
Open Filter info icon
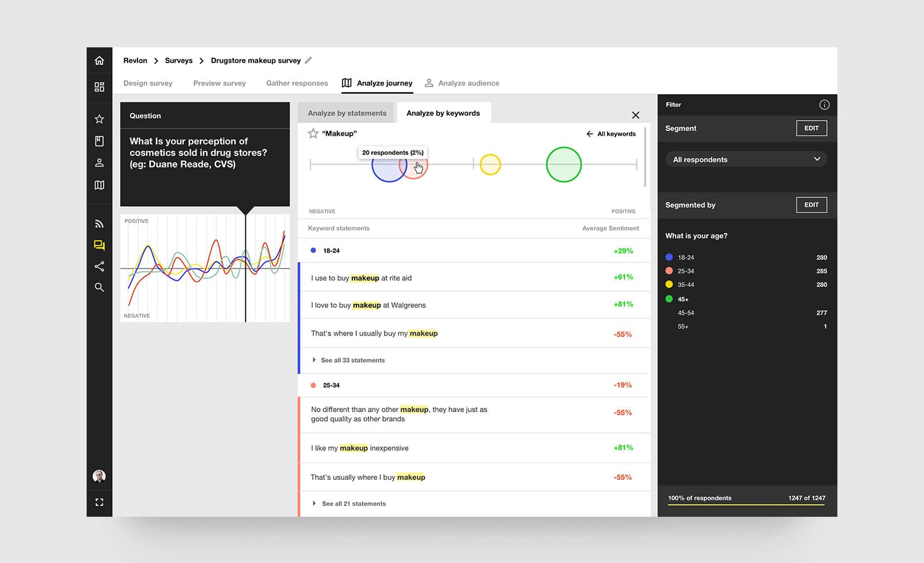[824, 105]
